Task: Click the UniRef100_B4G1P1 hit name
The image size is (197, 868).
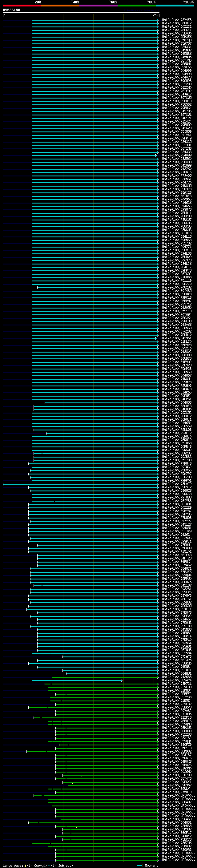Action: tap(177, 118)
